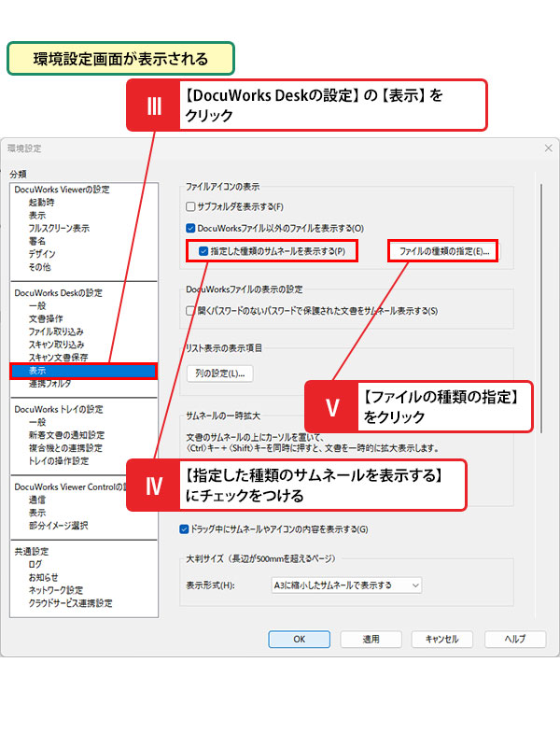
Task: Select 複合機との連携設定 category
Action: [x=65, y=448]
